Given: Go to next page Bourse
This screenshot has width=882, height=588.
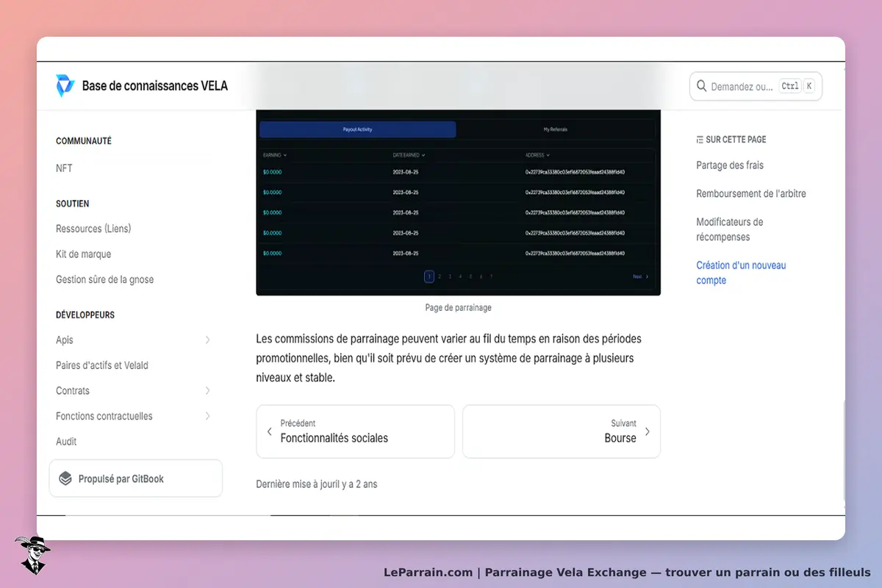Looking at the screenshot, I should 561,431.
